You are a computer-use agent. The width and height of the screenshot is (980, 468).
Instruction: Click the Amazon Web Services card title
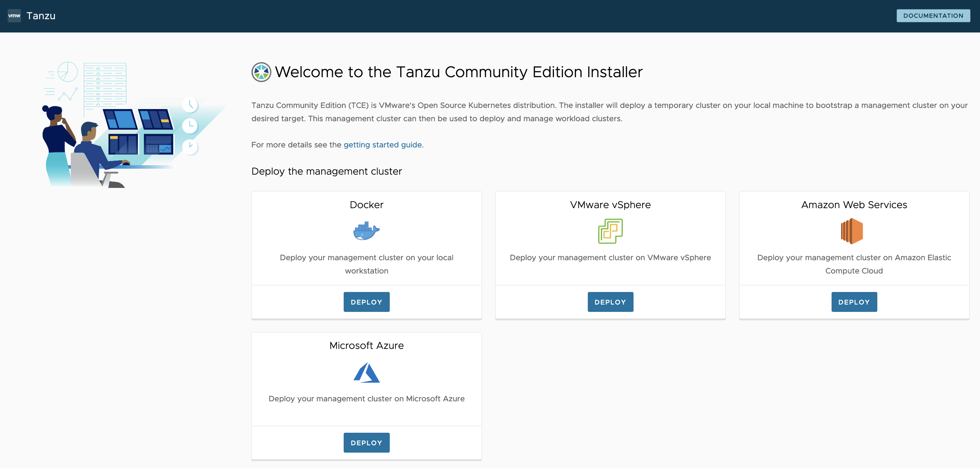click(854, 205)
